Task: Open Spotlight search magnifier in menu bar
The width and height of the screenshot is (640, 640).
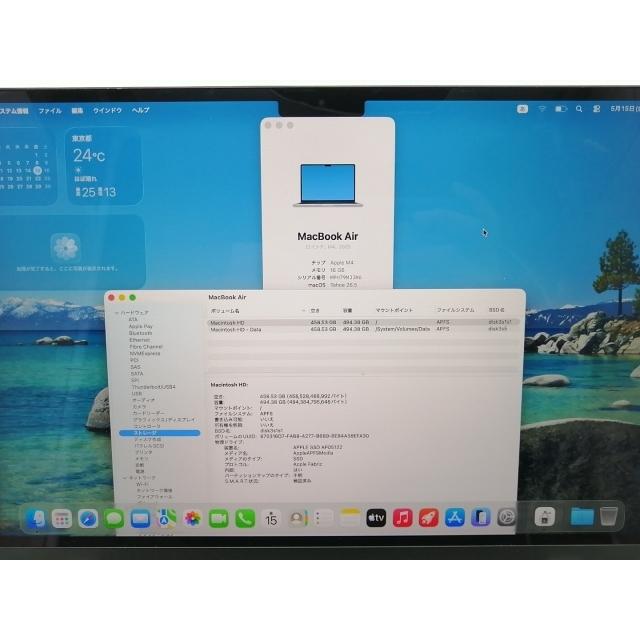Action: (579, 109)
